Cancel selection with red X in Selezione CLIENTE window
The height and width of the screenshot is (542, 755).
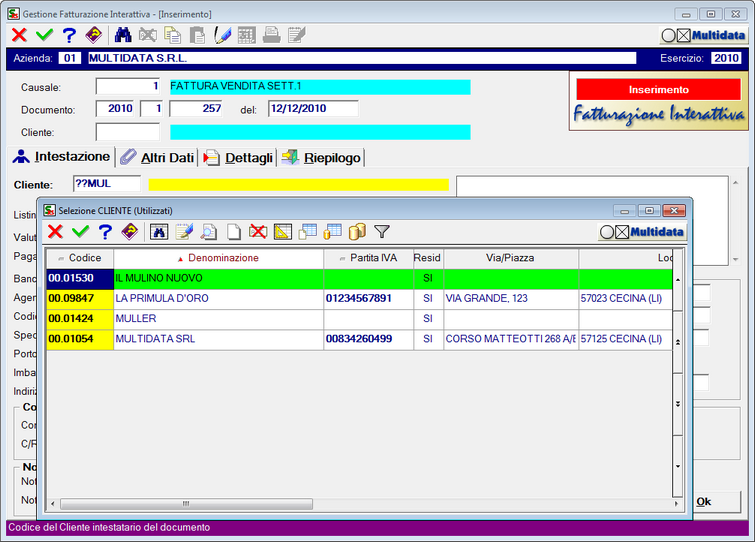coord(55,232)
